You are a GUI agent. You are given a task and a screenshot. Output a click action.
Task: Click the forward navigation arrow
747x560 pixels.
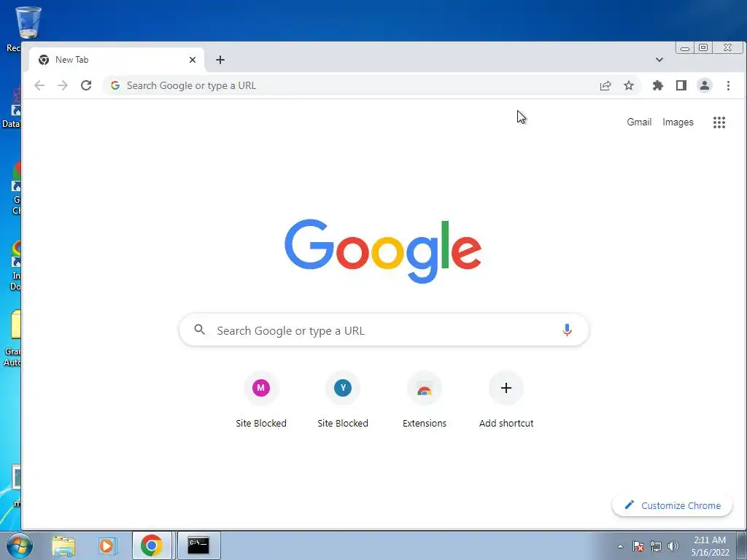pos(63,86)
